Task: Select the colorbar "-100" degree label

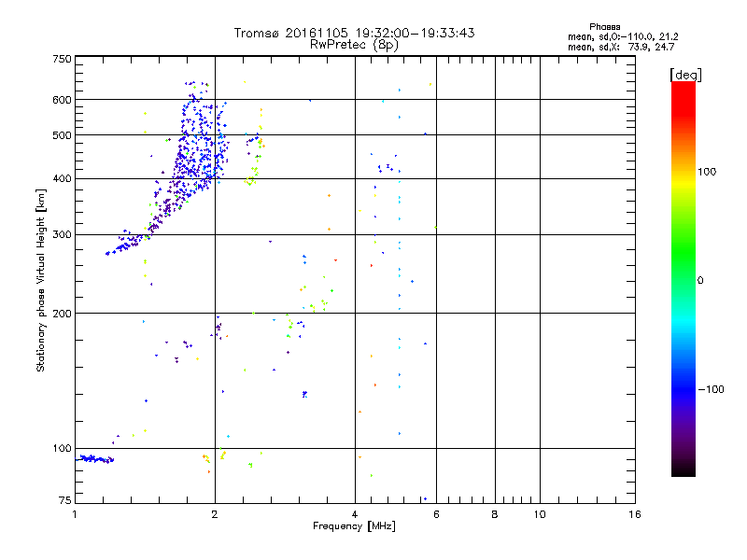Action: pyautogui.click(x=711, y=389)
